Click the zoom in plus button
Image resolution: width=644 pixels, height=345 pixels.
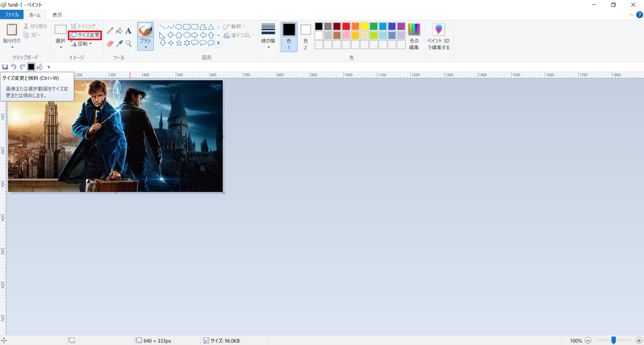(x=638, y=340)
